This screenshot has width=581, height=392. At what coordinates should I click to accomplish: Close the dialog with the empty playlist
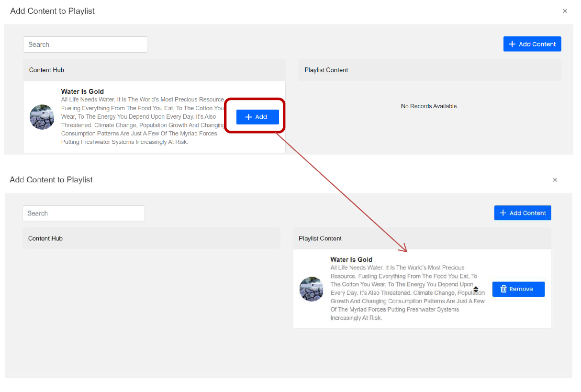pos(565,11)
